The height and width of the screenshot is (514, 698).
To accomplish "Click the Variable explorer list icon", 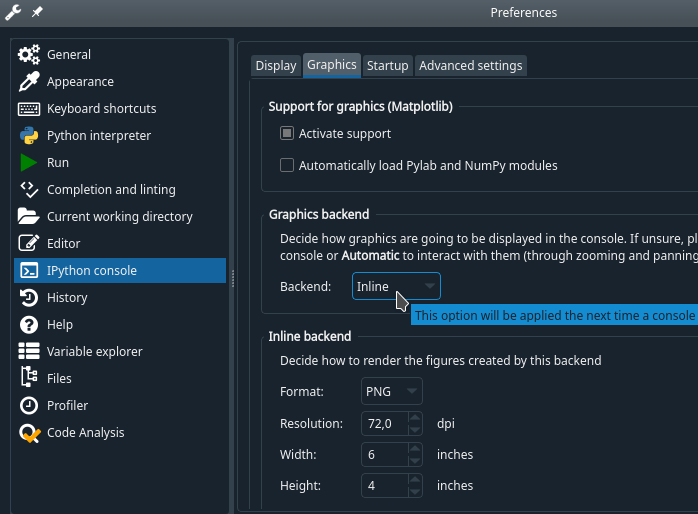I will point(29,352).
